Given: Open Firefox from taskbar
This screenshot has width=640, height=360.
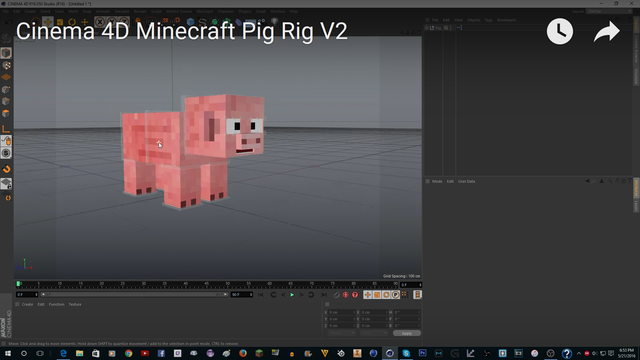Looking at the screenshot, I should [243, 353].
